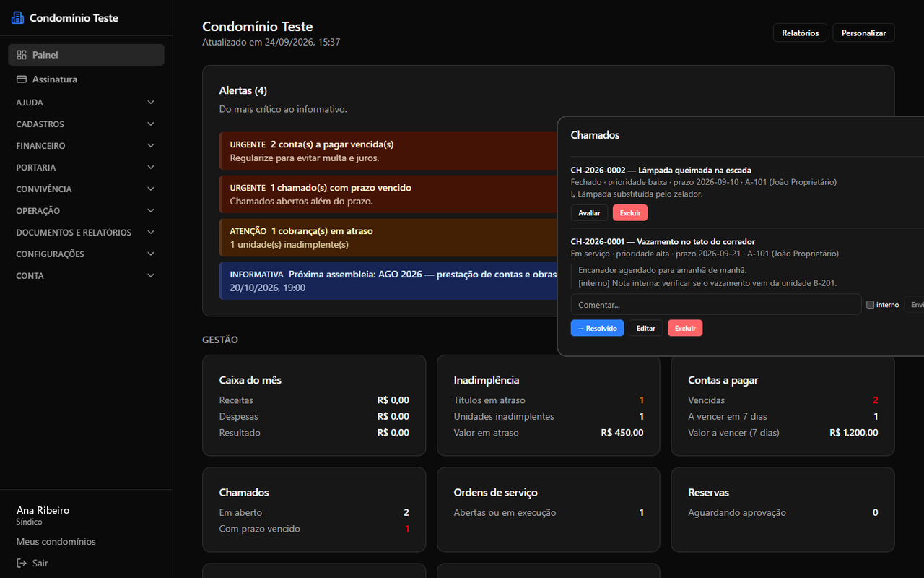Expand the CADASTROS sidebar section

click(87, 124)
